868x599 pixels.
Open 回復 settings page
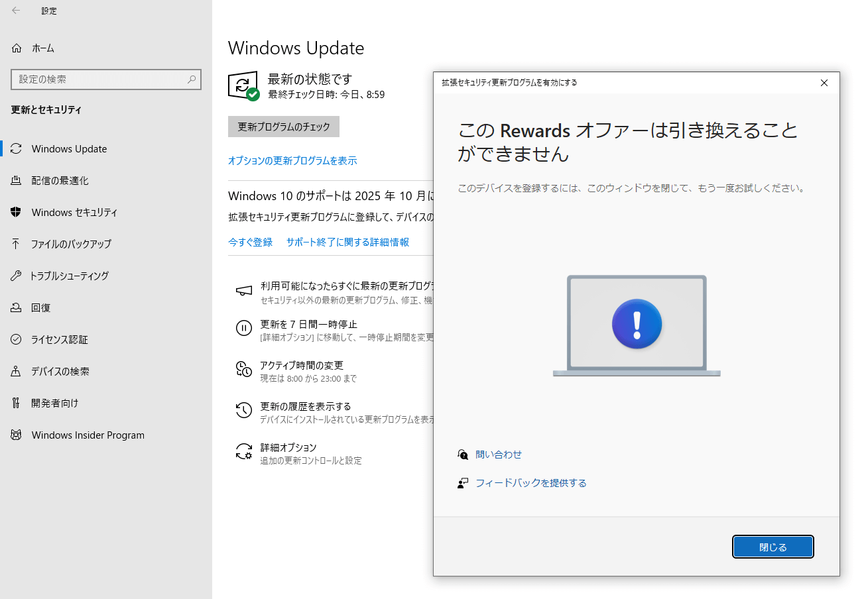tap(41, 308)
